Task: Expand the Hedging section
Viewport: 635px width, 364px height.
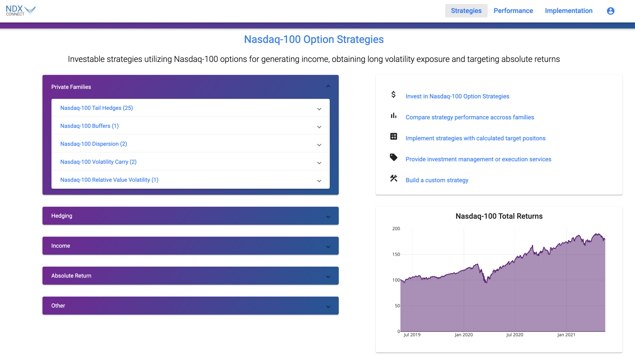Action: pyautogui.click(x=190, y=216)
